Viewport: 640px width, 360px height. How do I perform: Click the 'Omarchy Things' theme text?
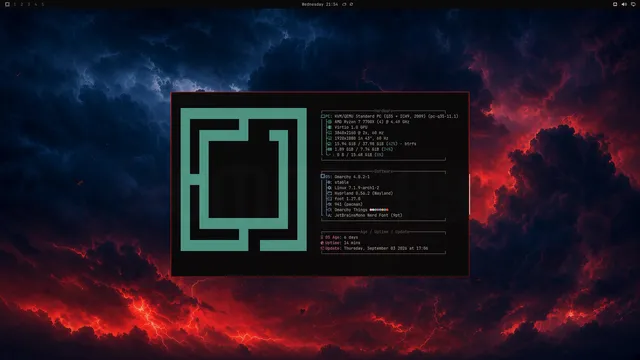(351, 210)
